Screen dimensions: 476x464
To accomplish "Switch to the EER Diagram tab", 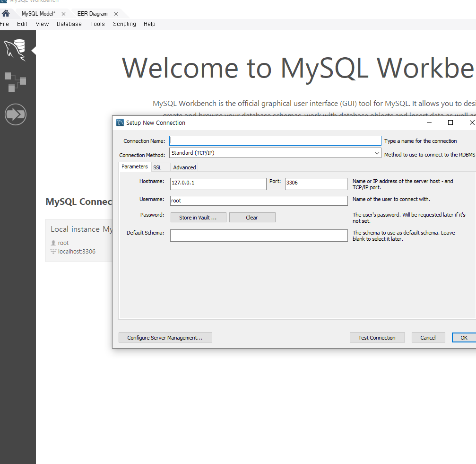I will coord(92,14).
